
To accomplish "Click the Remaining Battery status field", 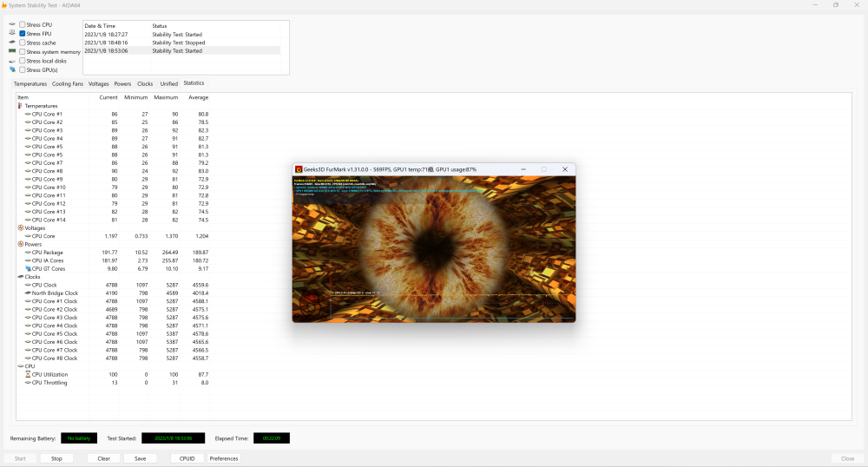I will (x=79, y=438).
